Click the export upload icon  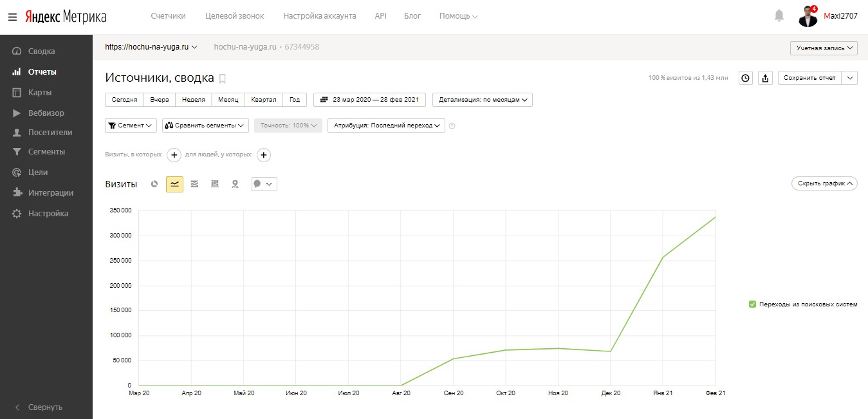point(765,78)
